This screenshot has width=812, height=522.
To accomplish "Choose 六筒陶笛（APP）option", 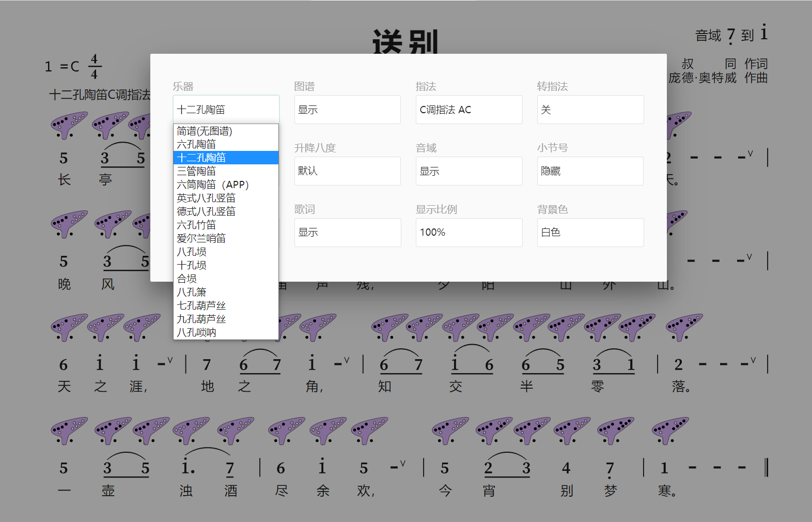I will [226, 185].
